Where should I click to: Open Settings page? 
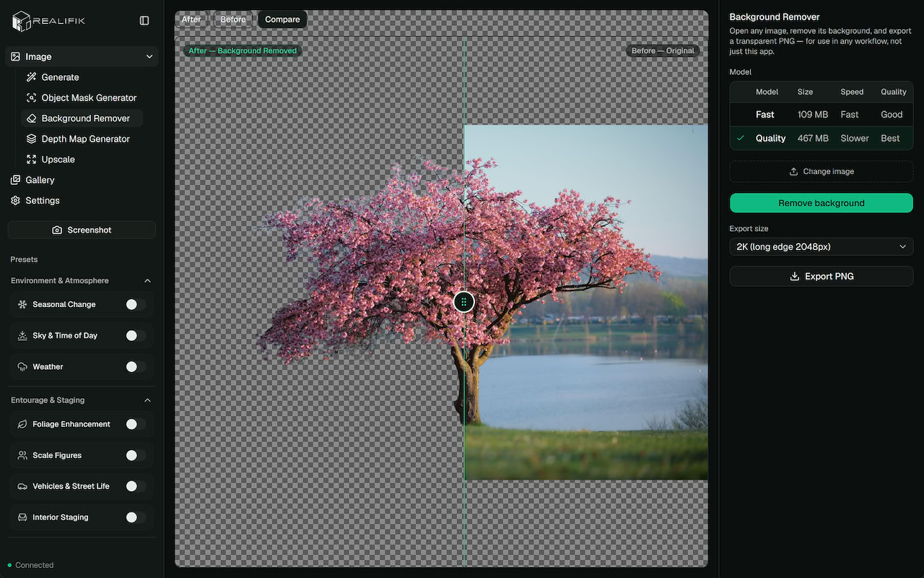(x=43, y=201)
